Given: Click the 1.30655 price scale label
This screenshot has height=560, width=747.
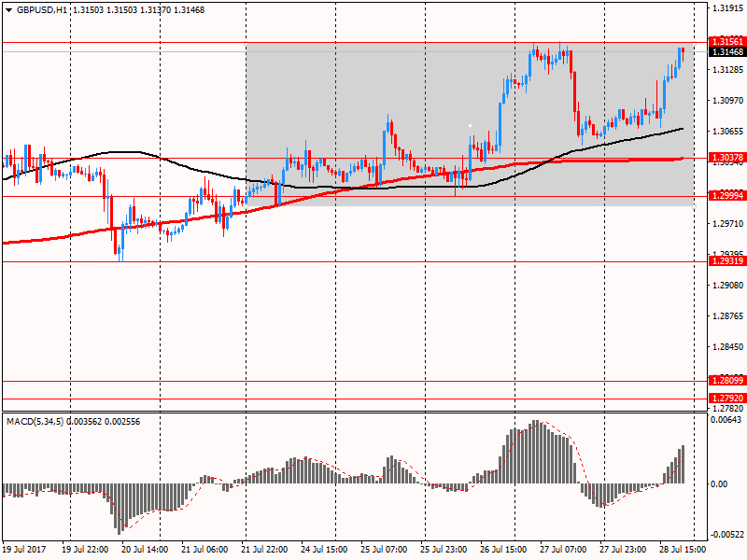Looking at the screenshot, I should [x=727, y=132].
